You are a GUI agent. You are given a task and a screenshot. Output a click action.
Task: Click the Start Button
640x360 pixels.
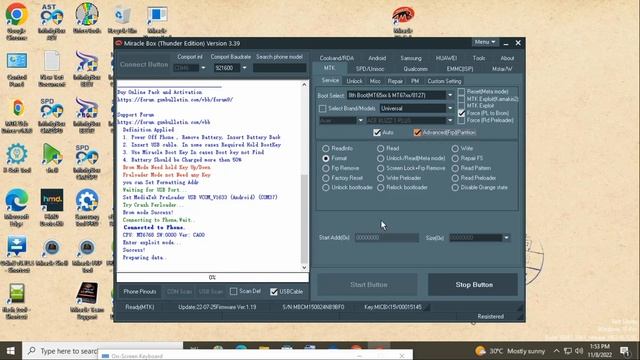368,284
